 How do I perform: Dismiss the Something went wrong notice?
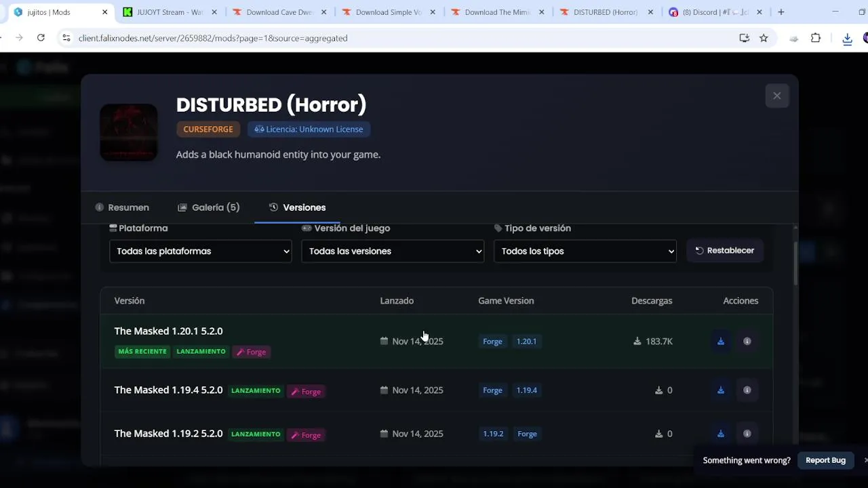point(865,460)
